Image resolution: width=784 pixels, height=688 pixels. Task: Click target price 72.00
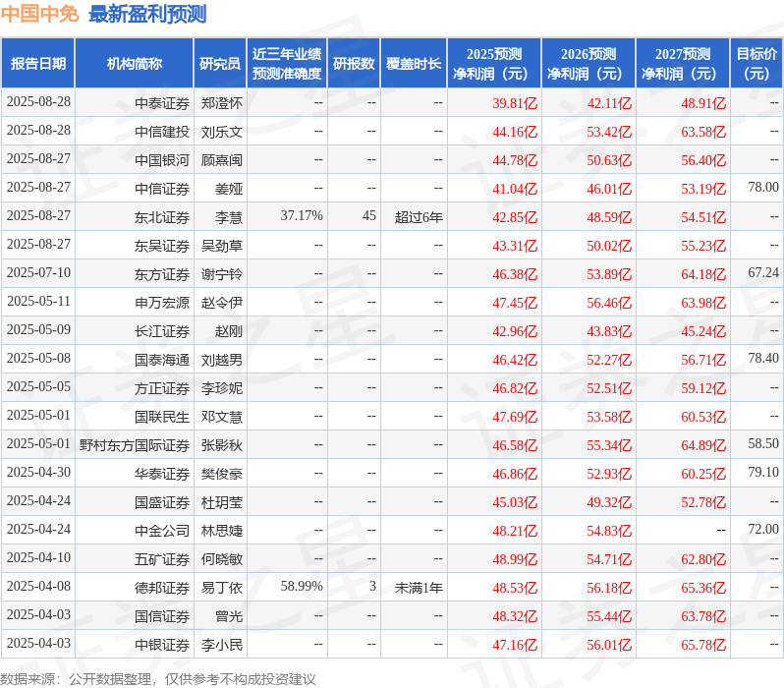click(763, 530)
